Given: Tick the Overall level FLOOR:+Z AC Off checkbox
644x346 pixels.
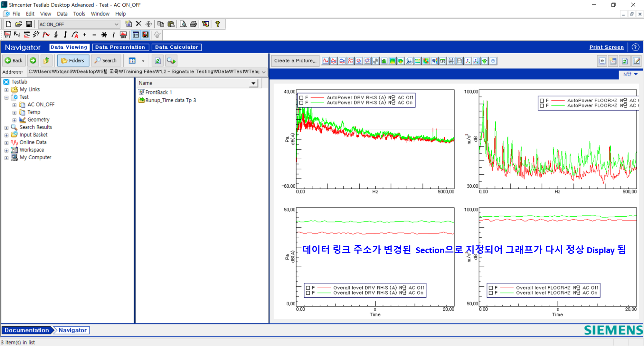Looking at the screenshot, I should pos(491,288).
